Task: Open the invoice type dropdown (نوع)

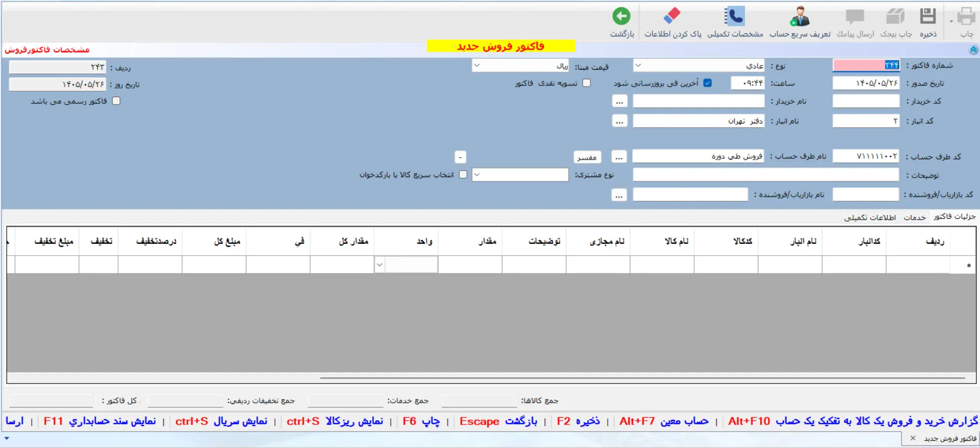Action: pyautogui.click(x=638, y=66)
